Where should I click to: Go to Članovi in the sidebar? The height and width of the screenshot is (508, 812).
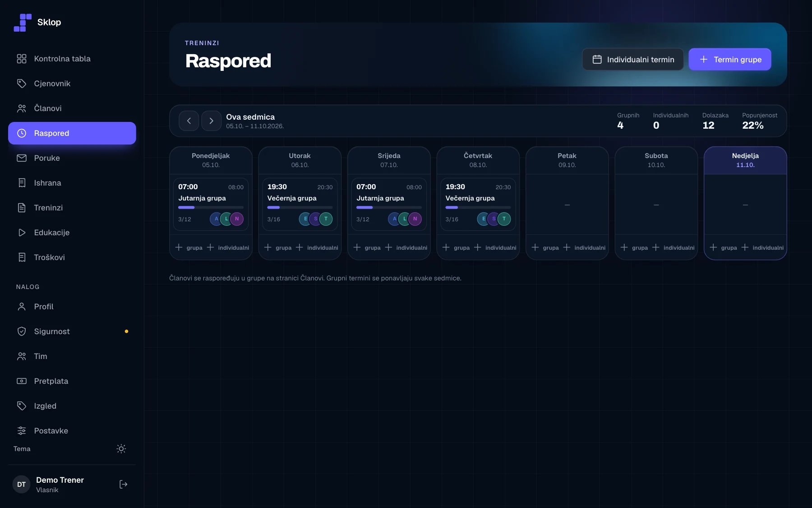pos(72,108)
